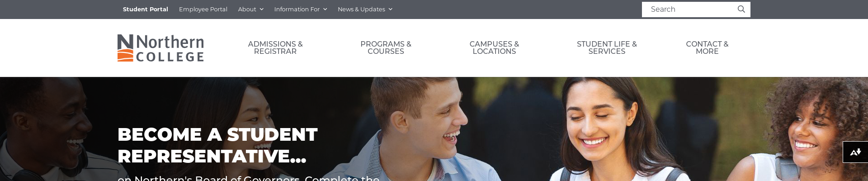Select Contact & More menu
Viewport: 868px width, 181px height.
tap(707, 48)
